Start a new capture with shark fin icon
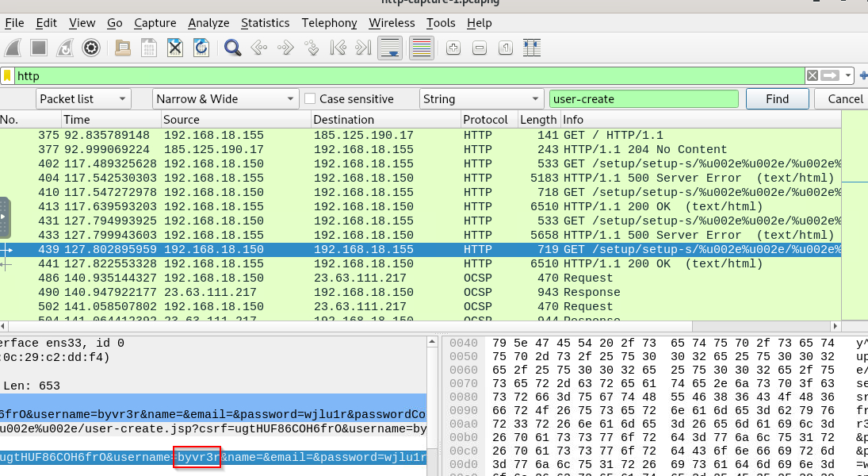Screen dimensions: 868x476 [x=13, y=48]
